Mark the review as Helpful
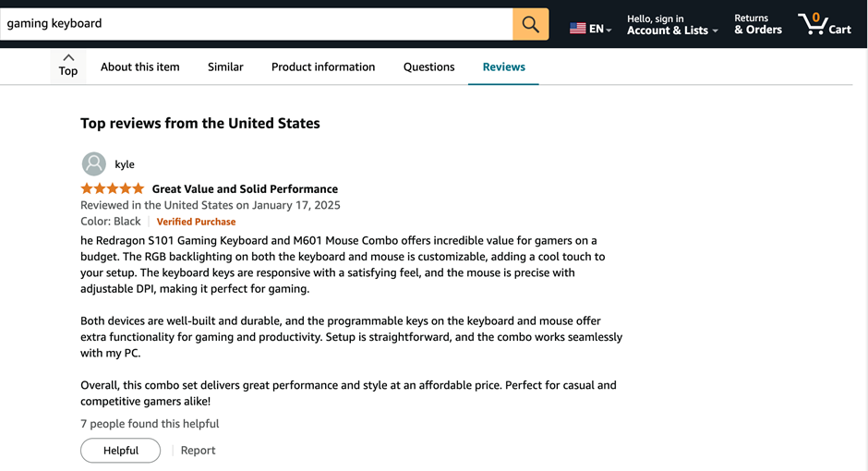Screen dimensions: 868x471 click(121, 451)
